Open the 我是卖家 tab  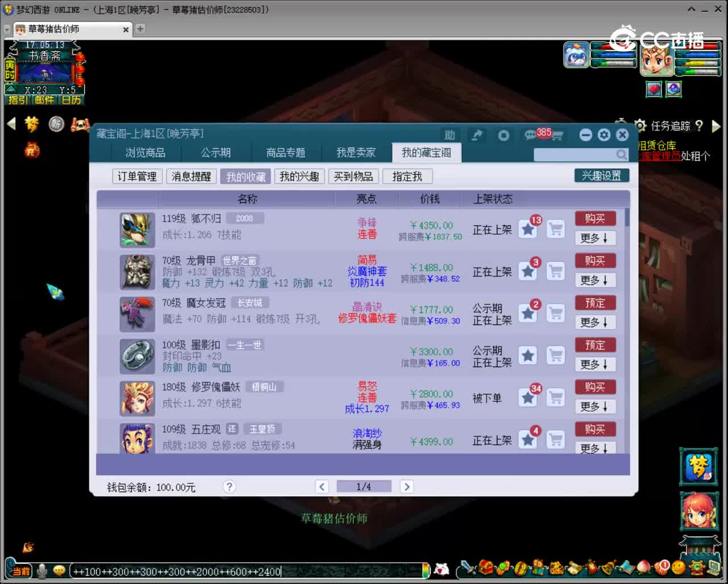click(x=356, y=153)
